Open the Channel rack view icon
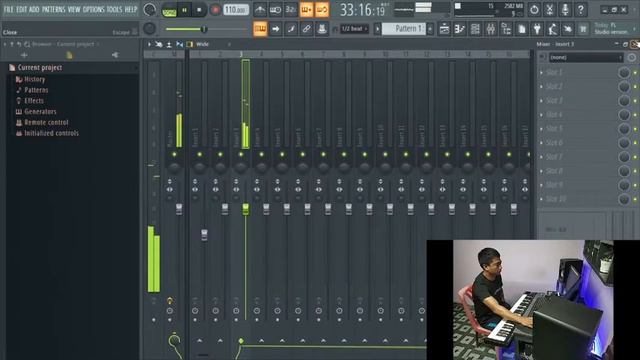The height and width of the screenshot is (360, 640). pyautogui.click(x=475, y=29)
